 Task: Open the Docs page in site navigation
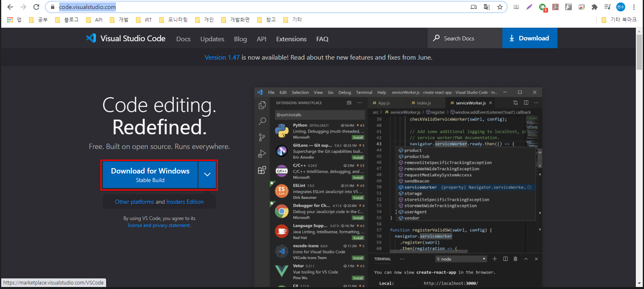183,39
